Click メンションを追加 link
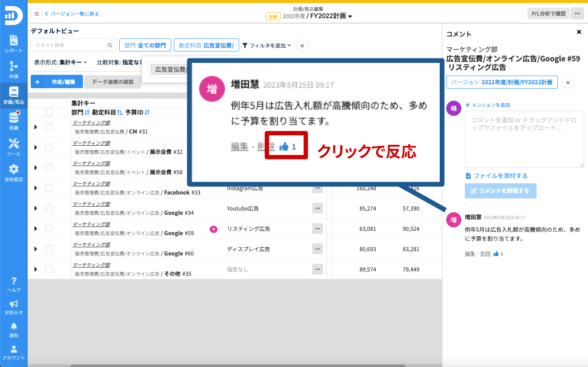Image resolution: width=588 pixels, height=367 pixels. [x=488, y=105]
